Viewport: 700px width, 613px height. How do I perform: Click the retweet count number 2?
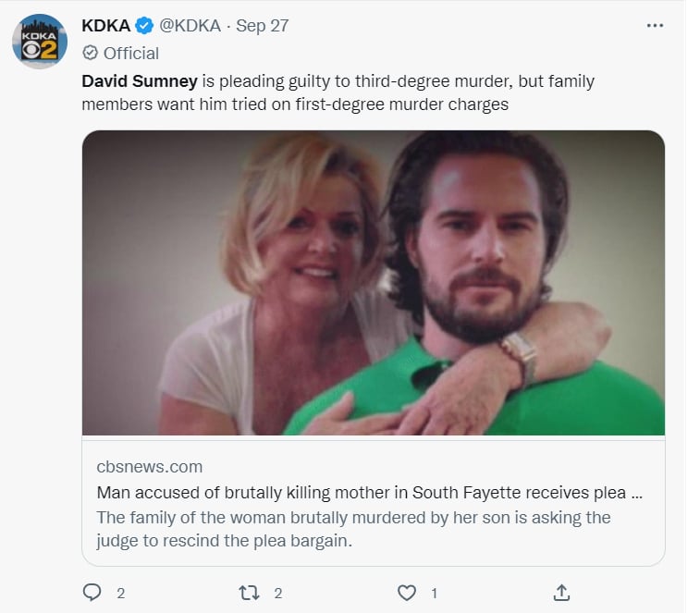(277, 593)
